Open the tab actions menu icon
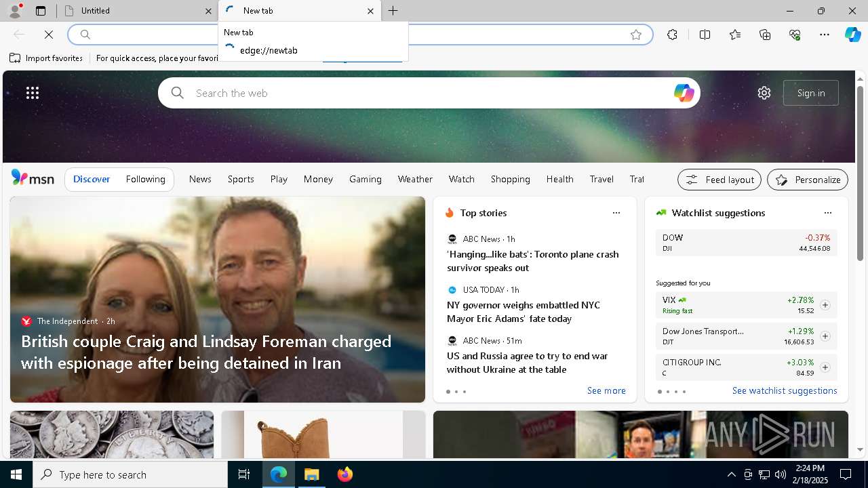 [x=41, y=11]
